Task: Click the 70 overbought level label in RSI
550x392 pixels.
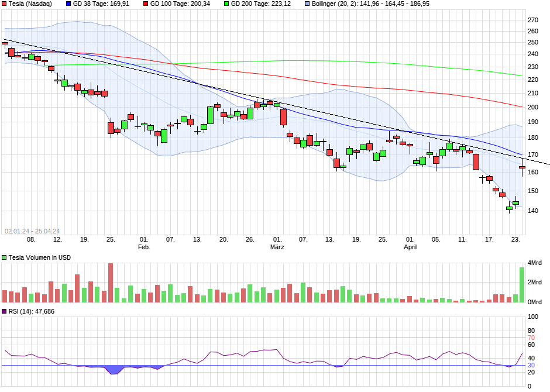Action: pos(531,338)
